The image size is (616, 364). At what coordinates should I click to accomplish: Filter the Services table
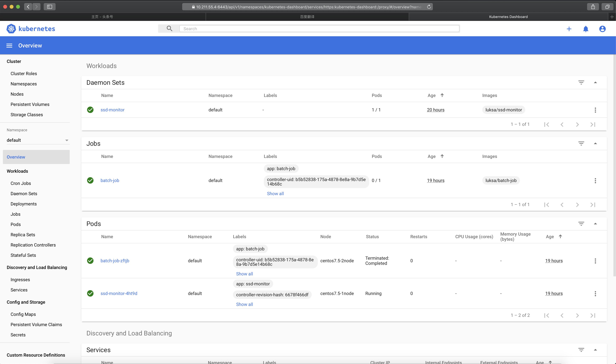581,350
